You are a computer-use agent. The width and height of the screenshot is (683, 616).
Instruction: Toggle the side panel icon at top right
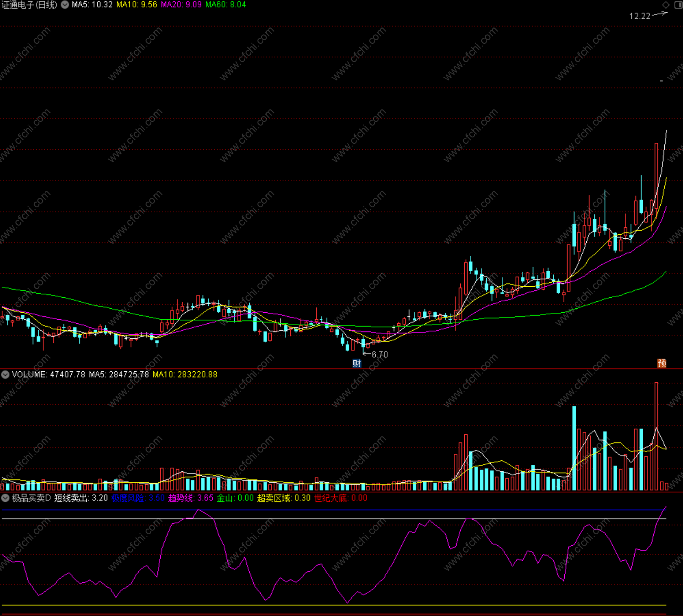678,5
